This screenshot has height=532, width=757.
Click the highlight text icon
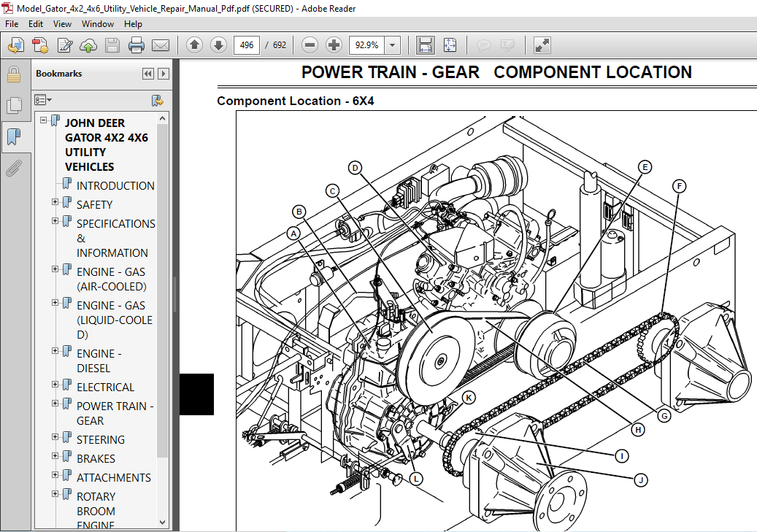pos(508,45)
